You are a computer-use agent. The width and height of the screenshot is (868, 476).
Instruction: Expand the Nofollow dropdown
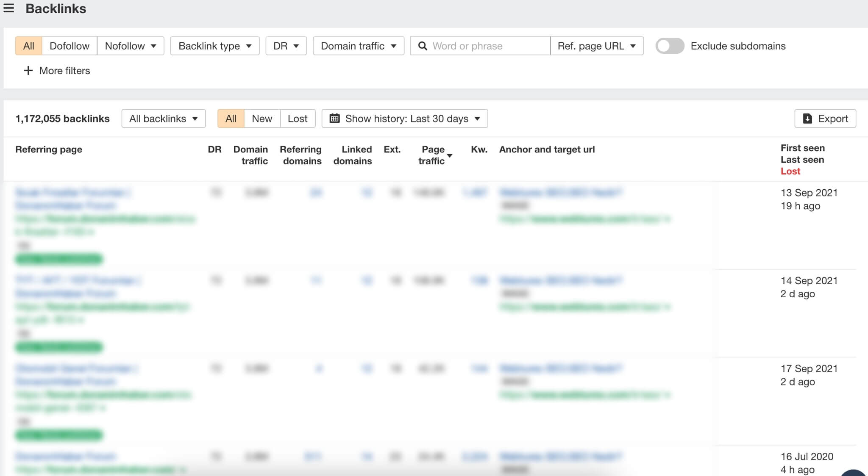131,46
